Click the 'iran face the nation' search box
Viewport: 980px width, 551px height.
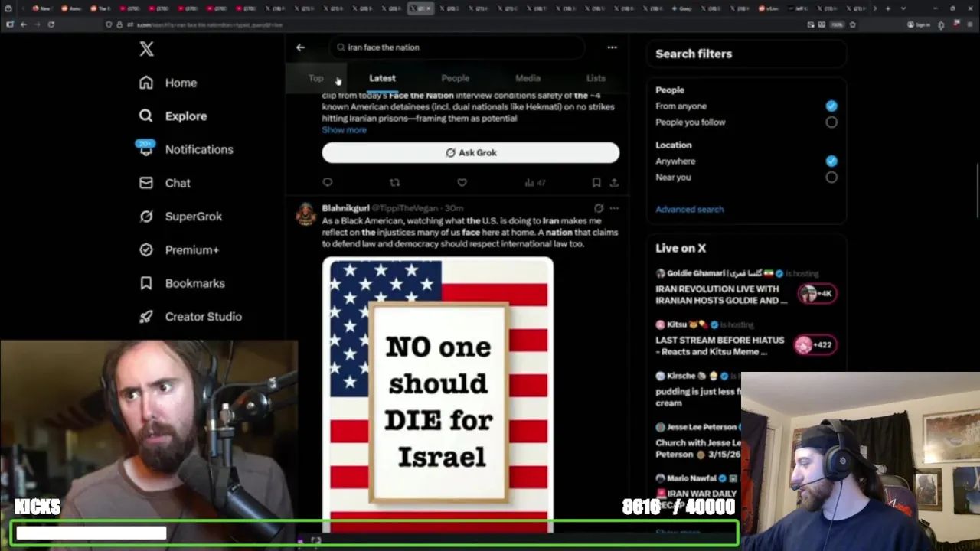click(457, 47)
